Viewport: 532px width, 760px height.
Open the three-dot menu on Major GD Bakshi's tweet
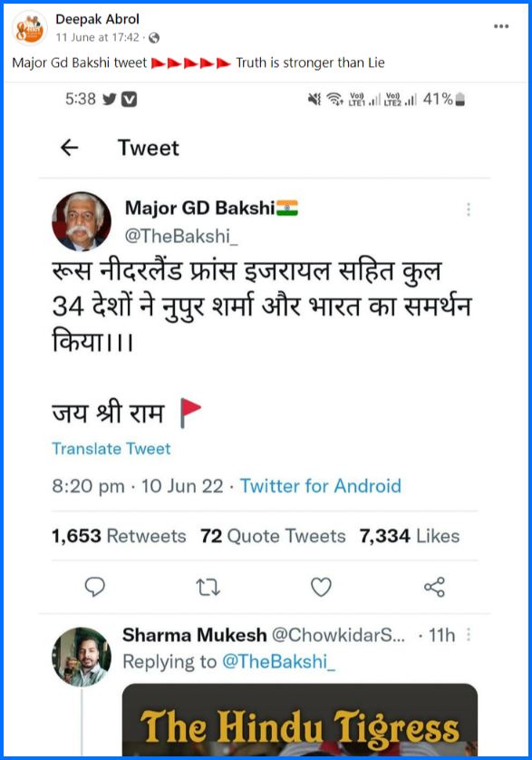coord(468,209)
